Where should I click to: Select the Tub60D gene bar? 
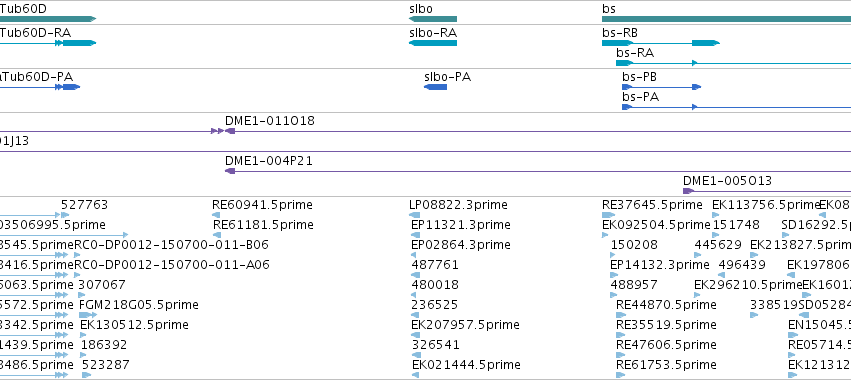pos(48,19)
